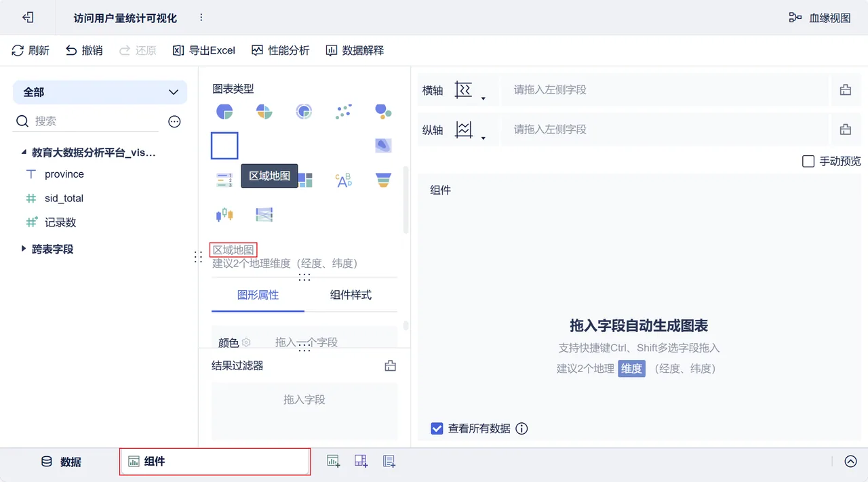Choose the multi-color rose pie chart type
868x482 pixels.
point(264,111)
